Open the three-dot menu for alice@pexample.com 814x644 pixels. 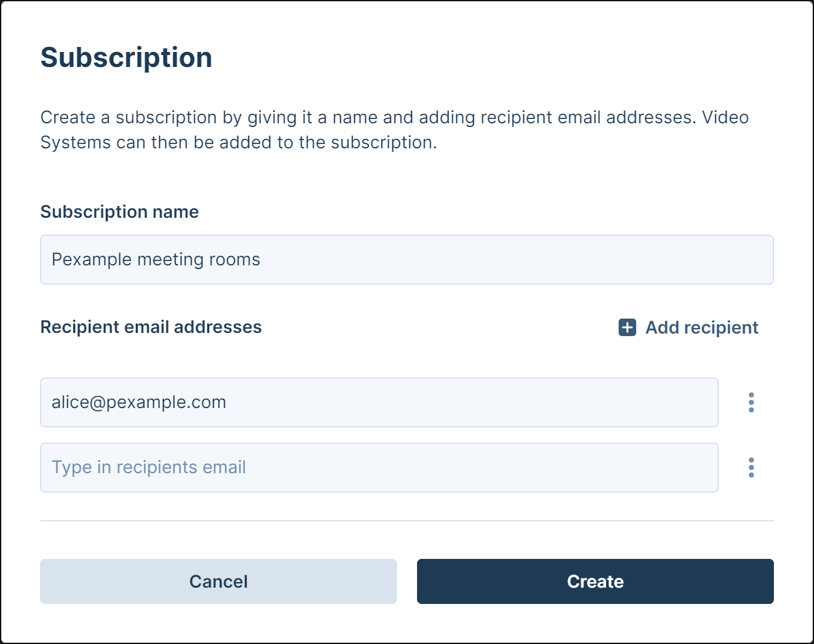tap(751, 402)
